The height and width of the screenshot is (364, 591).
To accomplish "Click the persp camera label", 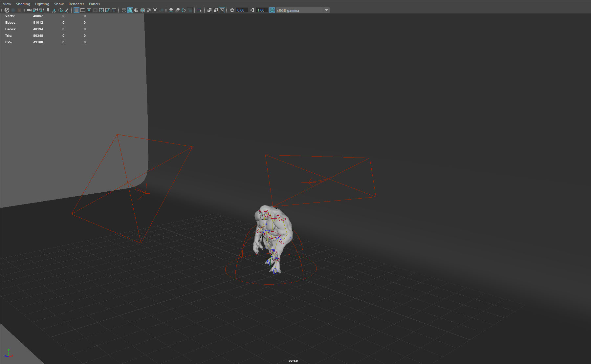I will (293, 360).
